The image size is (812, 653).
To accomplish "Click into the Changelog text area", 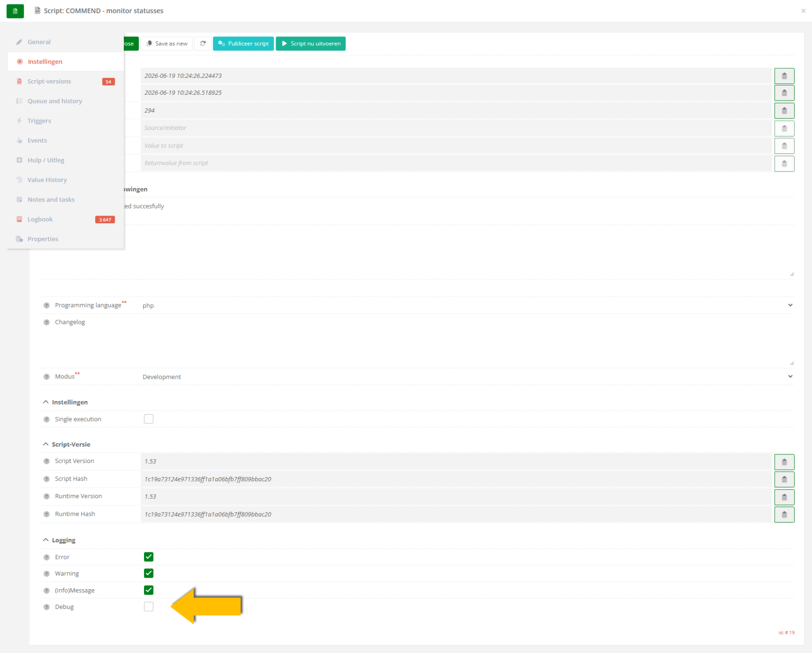I will pos(467,341).
